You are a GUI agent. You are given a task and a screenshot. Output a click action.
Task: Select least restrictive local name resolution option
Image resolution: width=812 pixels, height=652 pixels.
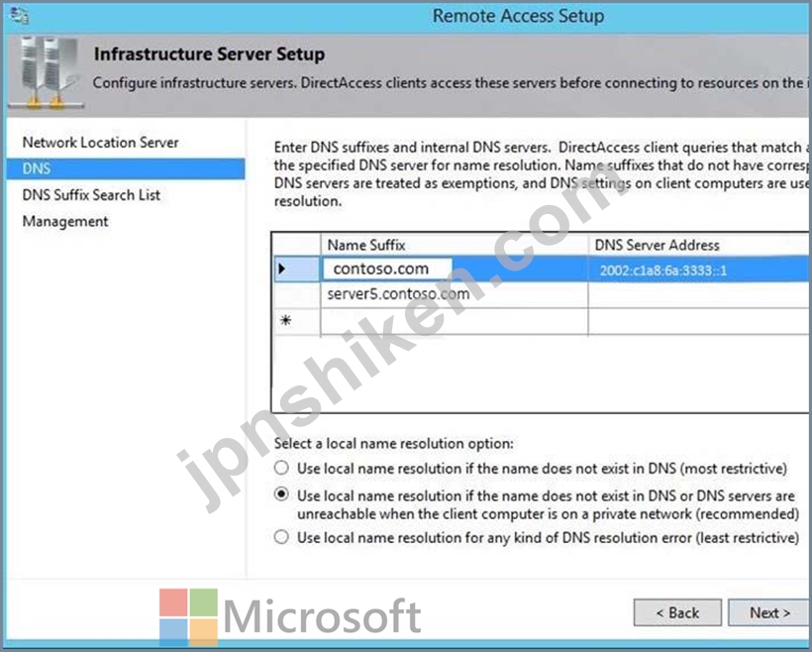coord(281,536)
